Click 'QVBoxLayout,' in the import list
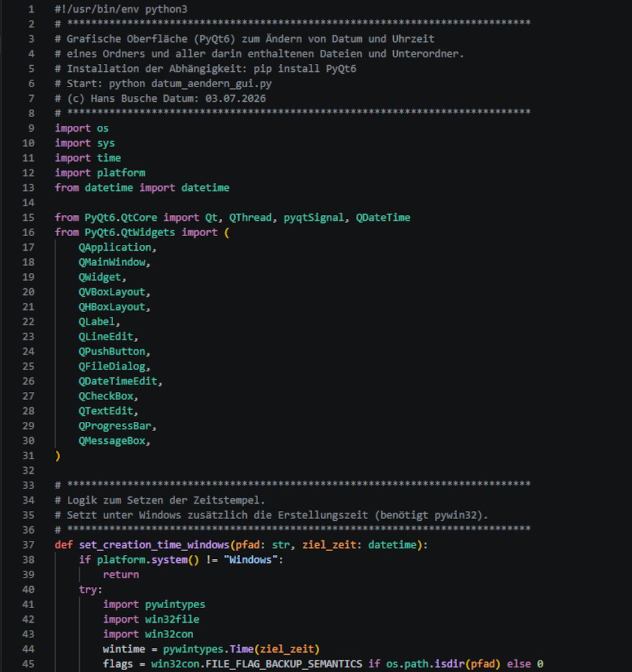 114,292
